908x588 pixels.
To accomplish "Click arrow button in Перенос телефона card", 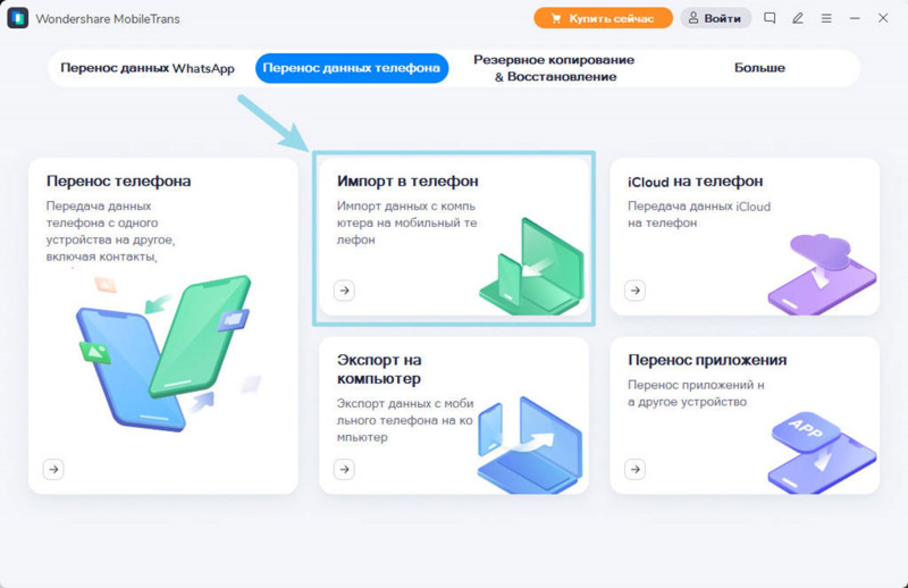I will (x=54, y=469).
